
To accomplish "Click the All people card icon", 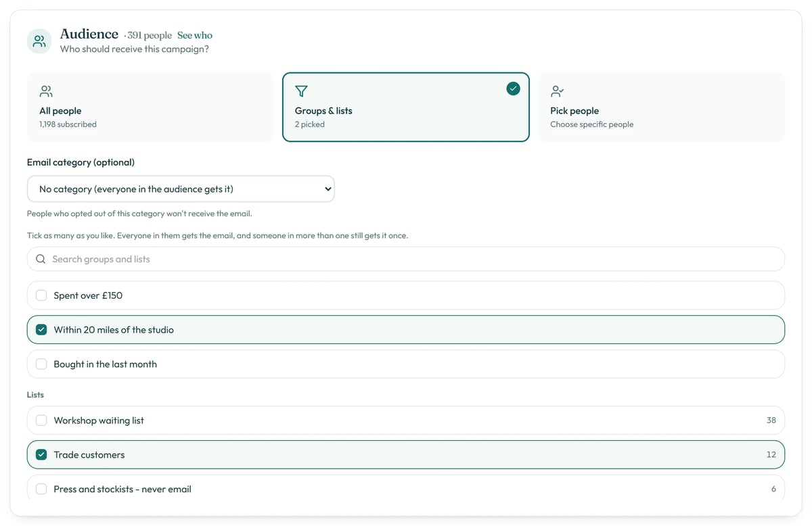I will pyautogui.click(x=46, y=91).
